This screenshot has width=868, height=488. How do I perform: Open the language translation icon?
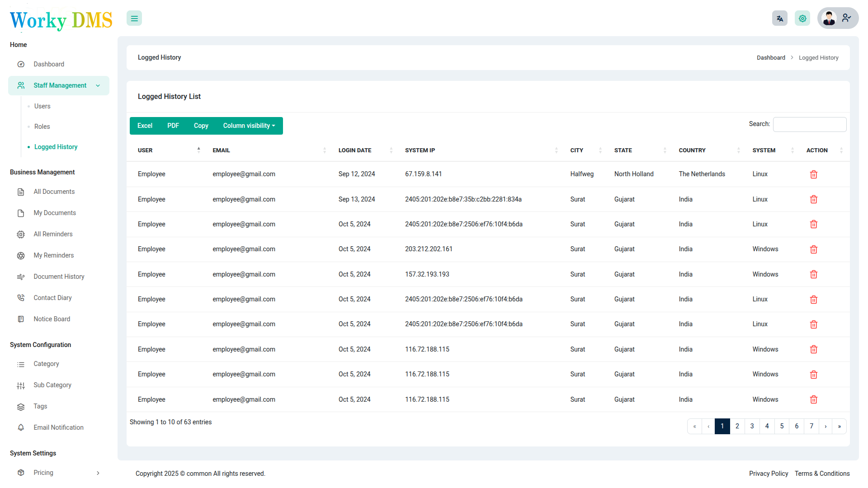[x=779, y=19]
